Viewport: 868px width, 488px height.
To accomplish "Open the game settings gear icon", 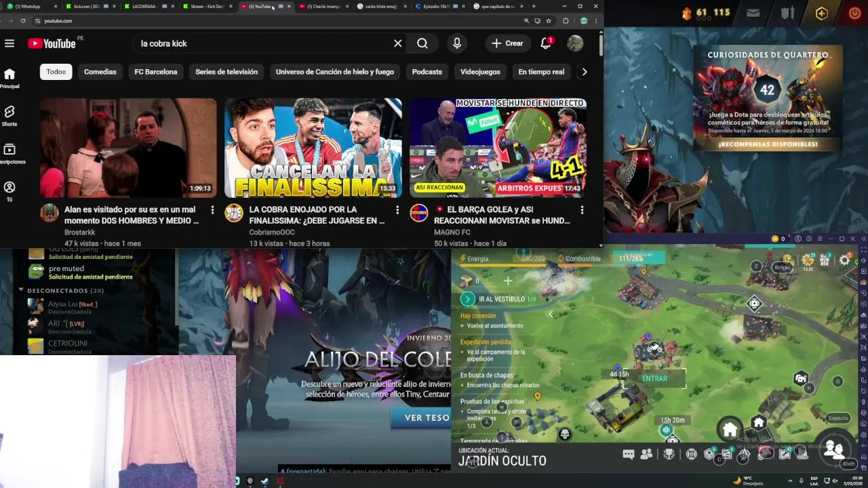I will point(844,260).
